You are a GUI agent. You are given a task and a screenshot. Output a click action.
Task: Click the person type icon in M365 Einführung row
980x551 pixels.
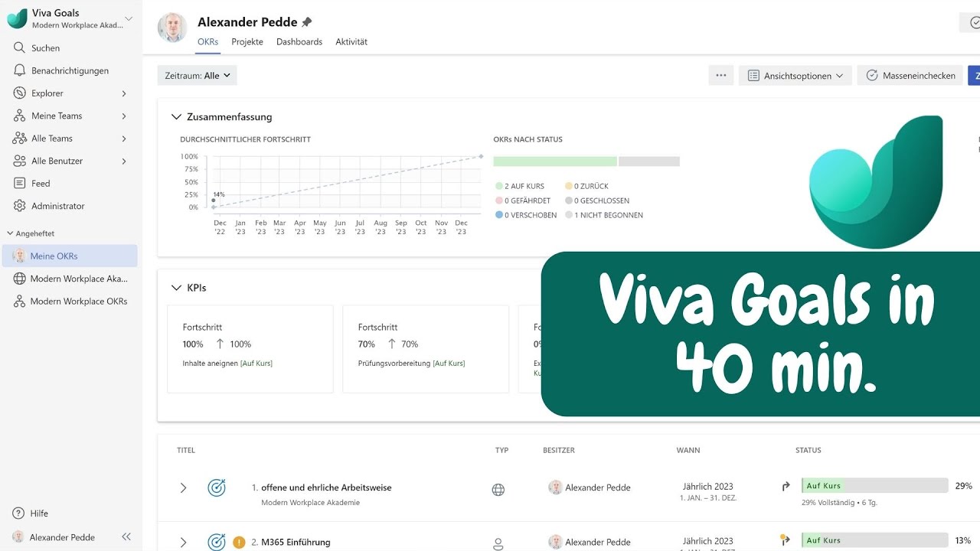[498, 544]
